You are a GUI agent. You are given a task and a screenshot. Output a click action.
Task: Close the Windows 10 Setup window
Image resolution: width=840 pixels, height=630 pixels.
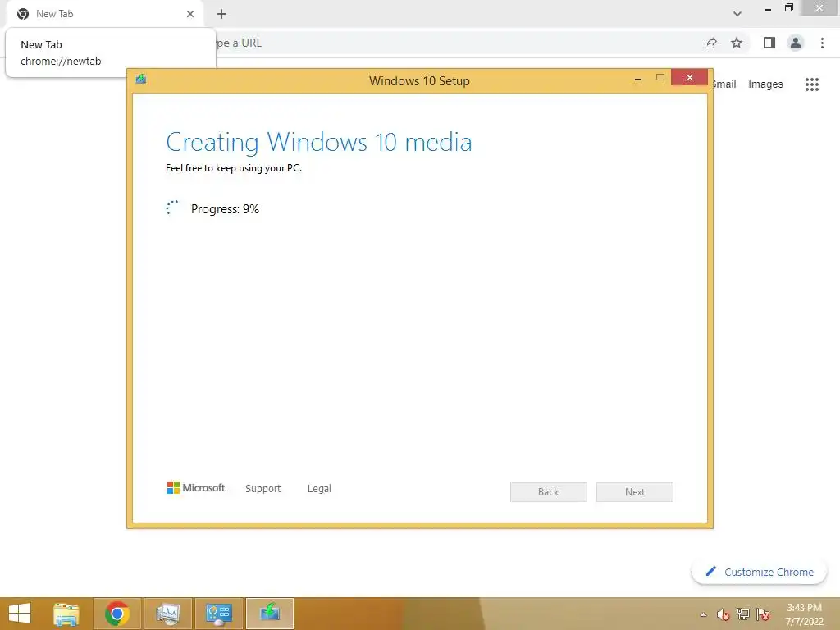(x=689, y=78)
